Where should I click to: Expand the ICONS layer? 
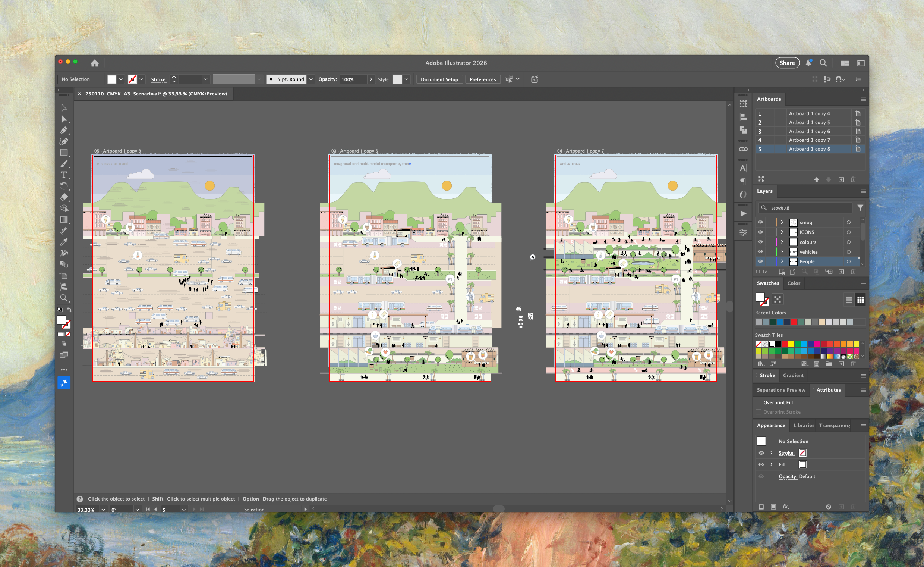pyautogui.click(x=782, y=232)
